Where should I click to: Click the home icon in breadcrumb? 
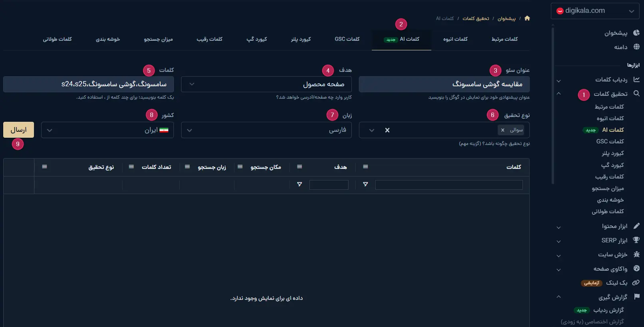527,18
